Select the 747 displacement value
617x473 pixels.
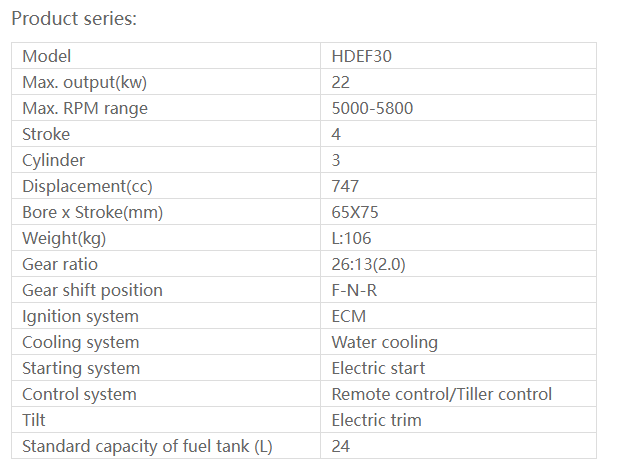tap(345, 186)
